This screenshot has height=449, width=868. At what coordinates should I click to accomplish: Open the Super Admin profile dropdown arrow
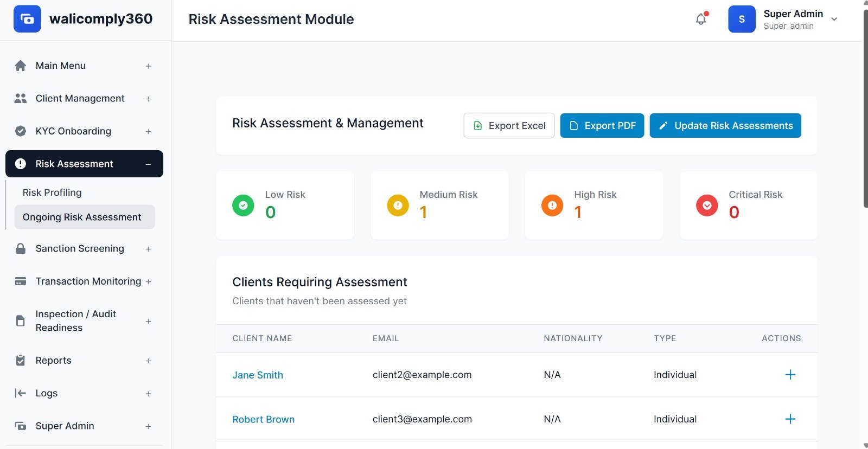point(834,19)
